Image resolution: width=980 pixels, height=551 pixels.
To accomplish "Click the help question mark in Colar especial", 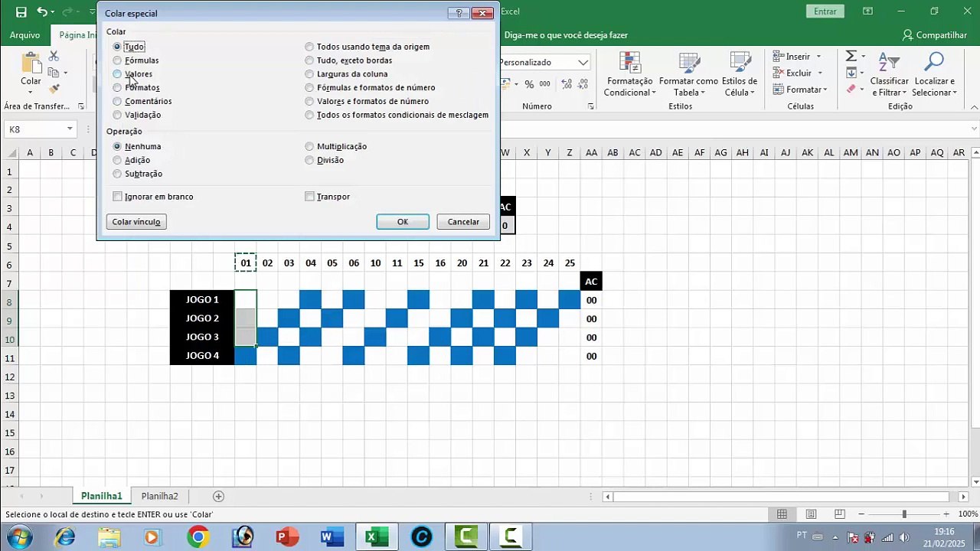I will pyautogui.click(x=458, y=13).
